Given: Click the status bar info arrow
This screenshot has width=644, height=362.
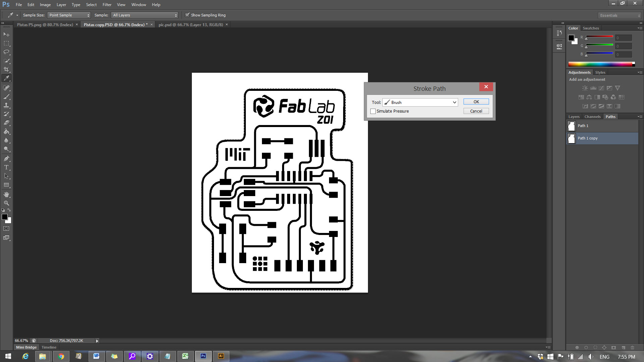Looking at the screenshot, I should click(97, 341).
